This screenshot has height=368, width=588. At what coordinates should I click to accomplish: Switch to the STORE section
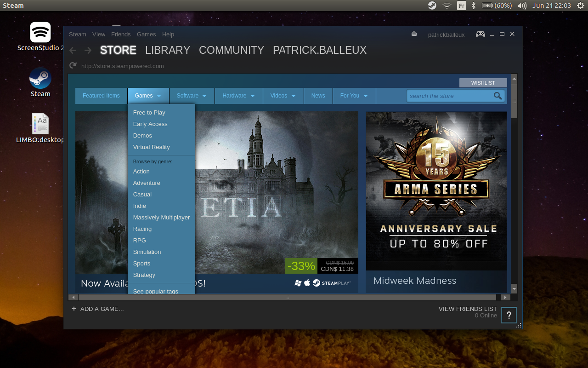click(118, 50)
